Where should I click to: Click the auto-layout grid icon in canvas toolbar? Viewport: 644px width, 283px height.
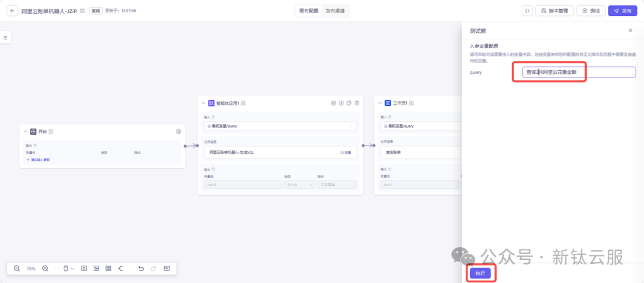[x=109, y=268]
